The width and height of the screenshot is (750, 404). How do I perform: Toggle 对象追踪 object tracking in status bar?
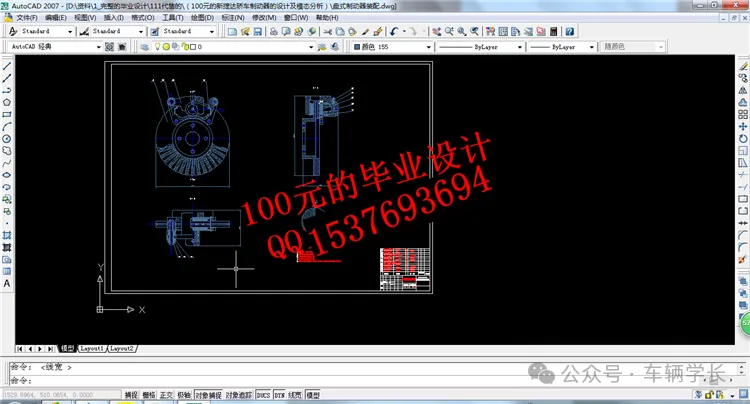pyautogui.click(x=239, y=395)
